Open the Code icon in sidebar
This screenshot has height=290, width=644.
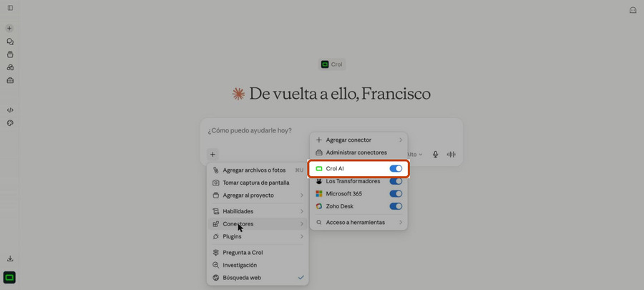10,110
